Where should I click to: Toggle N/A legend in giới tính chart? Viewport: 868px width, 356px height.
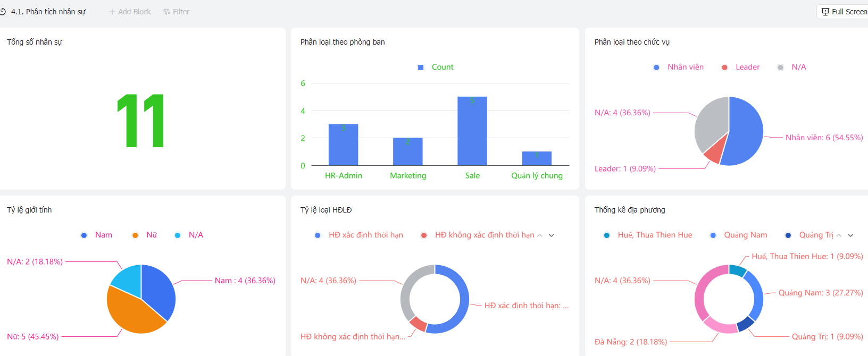click(189, 235)
